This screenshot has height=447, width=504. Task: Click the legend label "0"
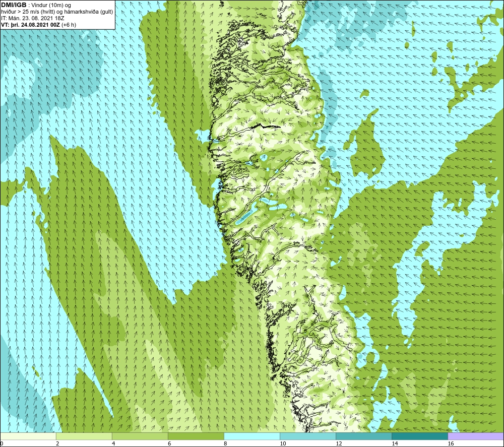coord(2,444)
